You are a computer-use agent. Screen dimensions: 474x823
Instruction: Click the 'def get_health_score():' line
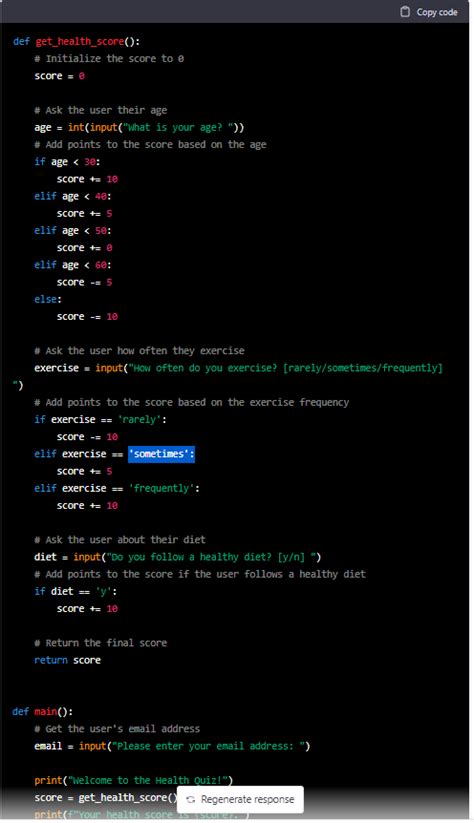76,41
